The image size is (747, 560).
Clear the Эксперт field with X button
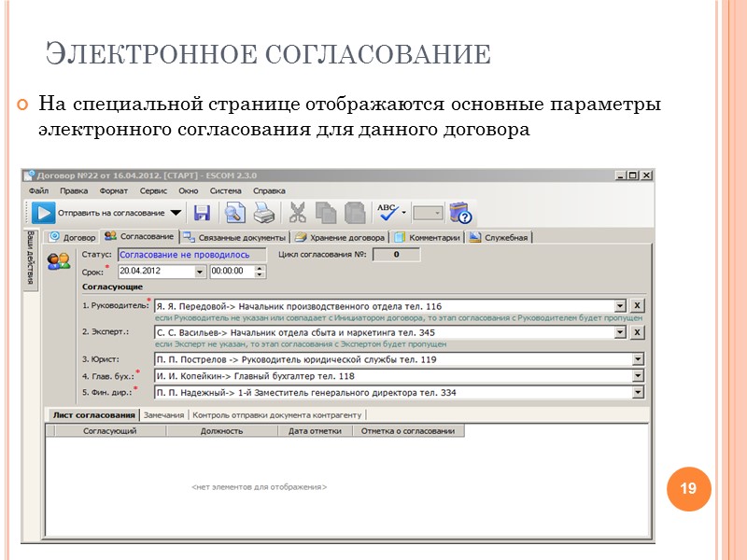637,332
